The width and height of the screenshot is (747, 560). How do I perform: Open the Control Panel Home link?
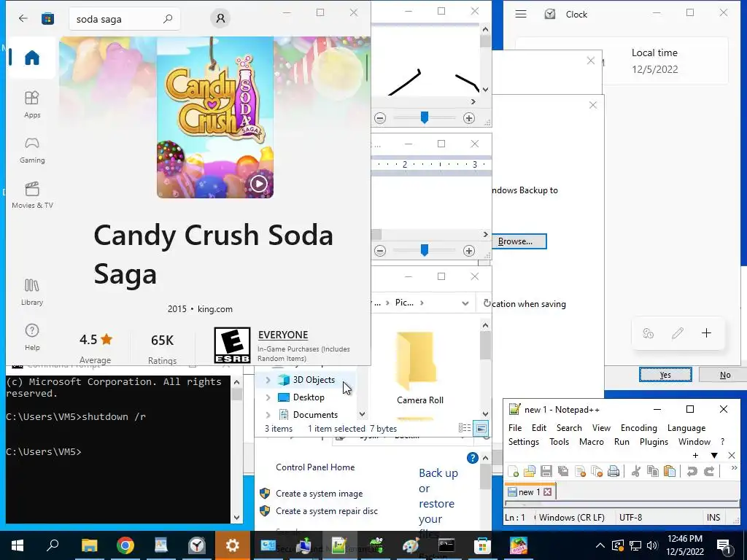click(x=315, y=467)
